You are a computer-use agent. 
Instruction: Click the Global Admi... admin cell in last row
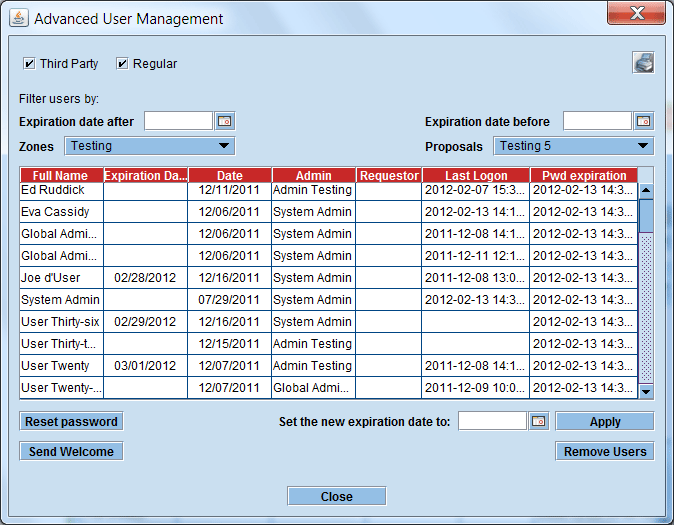point(313,387)
